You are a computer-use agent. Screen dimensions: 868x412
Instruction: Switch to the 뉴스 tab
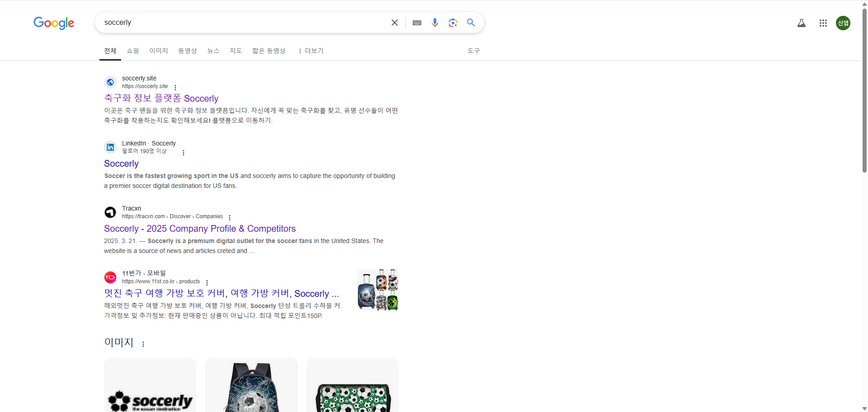click(x=213, y=51)
